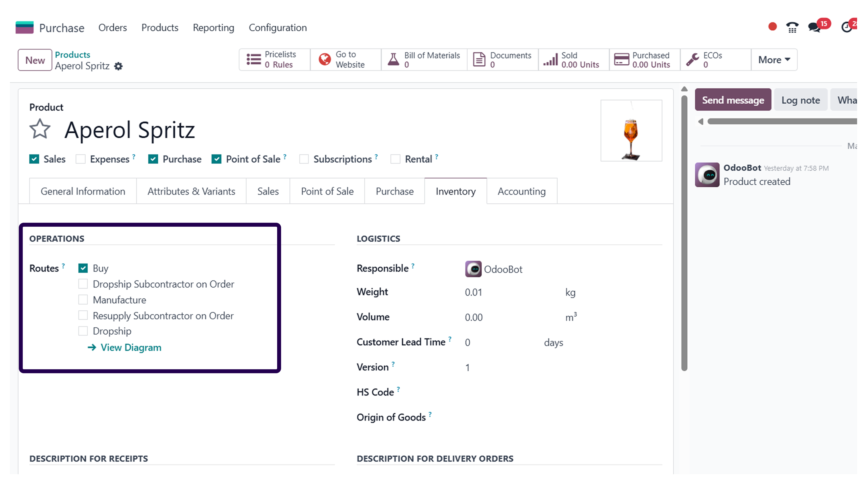
Task: Open the Accounting tab
Action: point(522,191)
